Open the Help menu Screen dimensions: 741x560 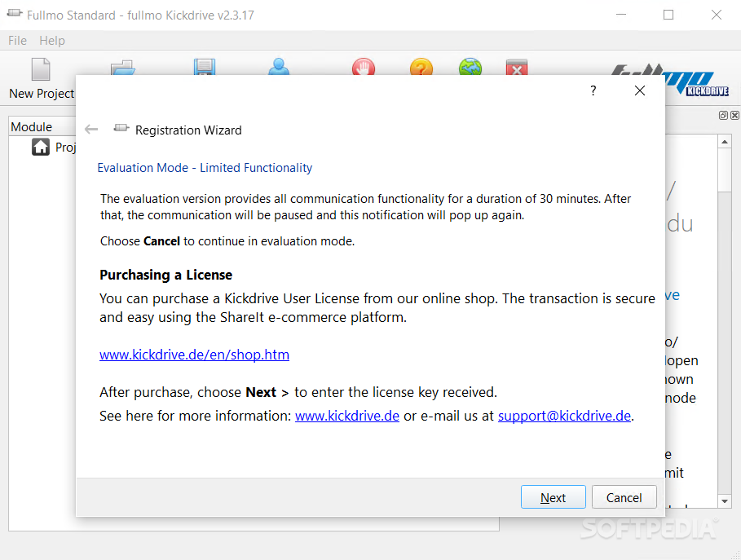point(52,41)
